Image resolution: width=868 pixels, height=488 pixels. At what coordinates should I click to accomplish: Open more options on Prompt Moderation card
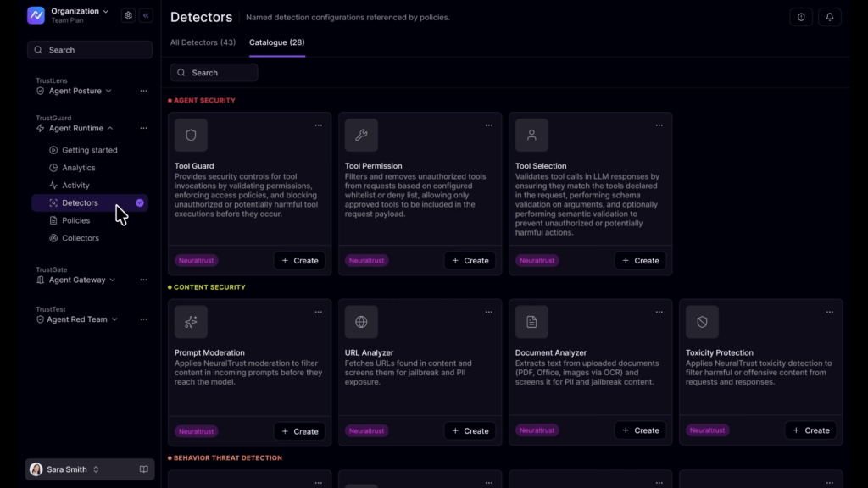[x=319, y=312]
